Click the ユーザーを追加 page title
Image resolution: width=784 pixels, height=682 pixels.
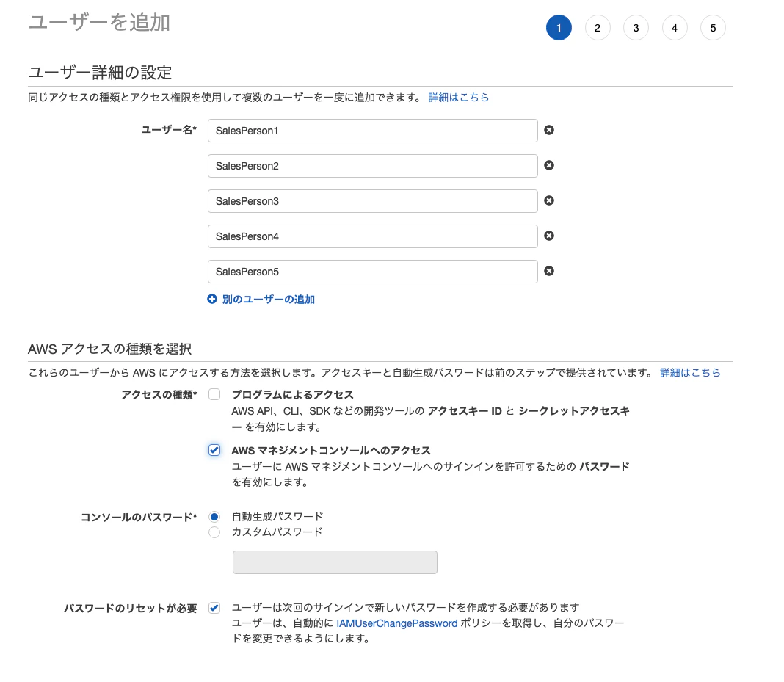pyautogui.click(x=99, y=23)
